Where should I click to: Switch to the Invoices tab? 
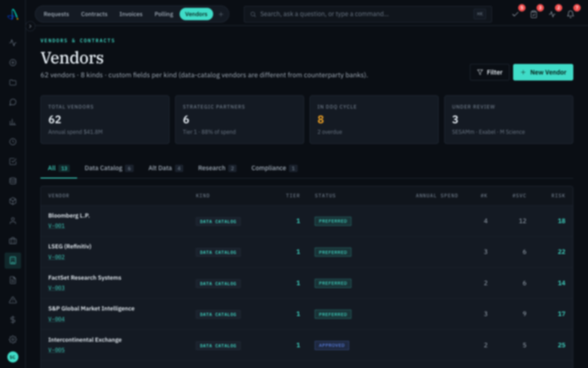(131, 14)
